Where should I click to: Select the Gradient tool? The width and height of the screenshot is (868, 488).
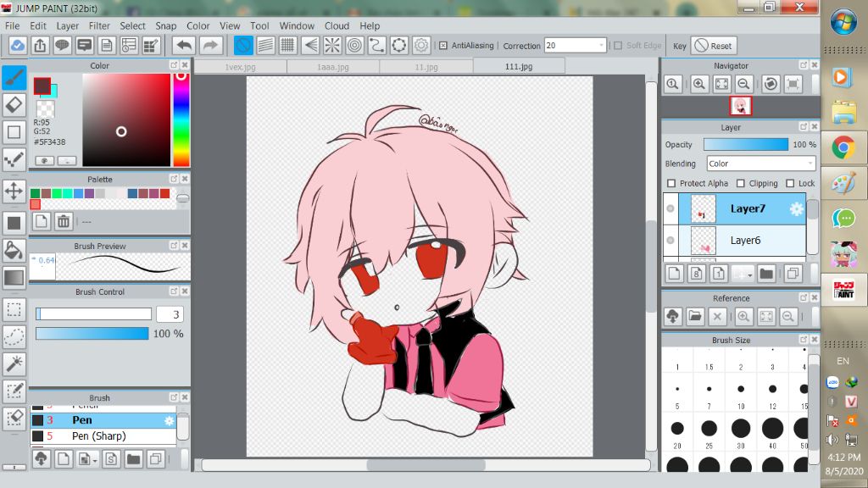[14, 277]
